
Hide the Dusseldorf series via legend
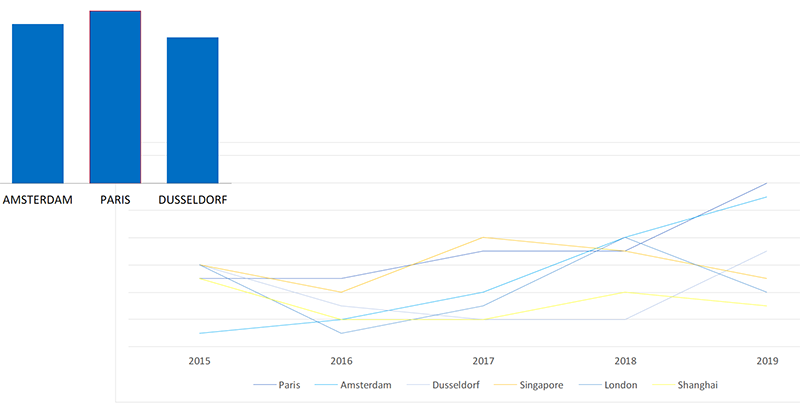pyautogui.click(x=447, y=385)
